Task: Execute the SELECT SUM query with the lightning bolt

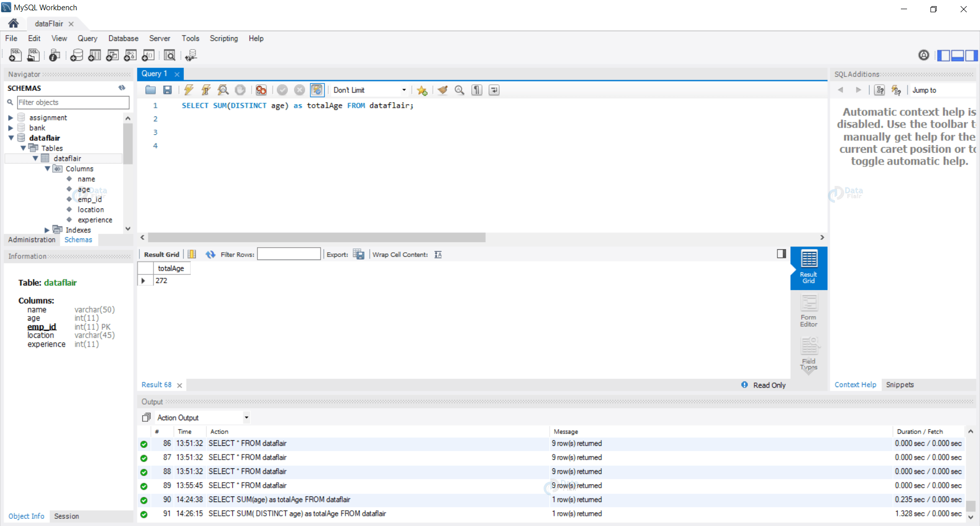Action: pyautogui.click(x=189, y=90)
